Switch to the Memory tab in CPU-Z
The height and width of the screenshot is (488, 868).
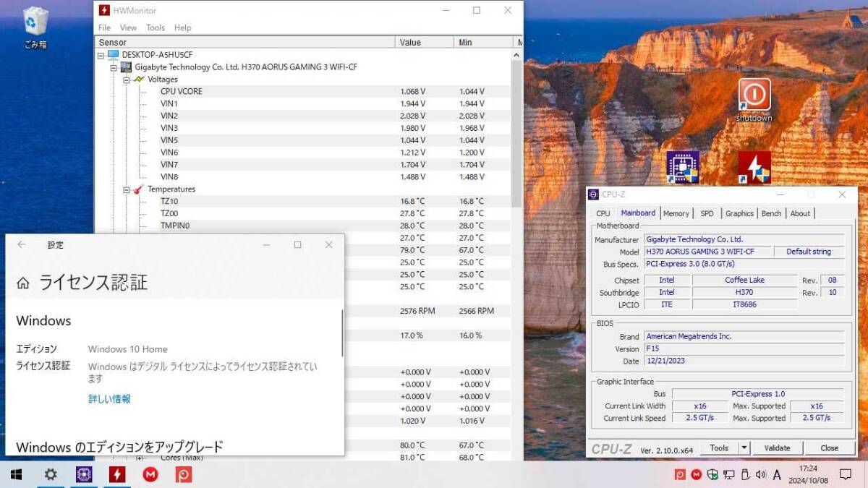point(676,213)
